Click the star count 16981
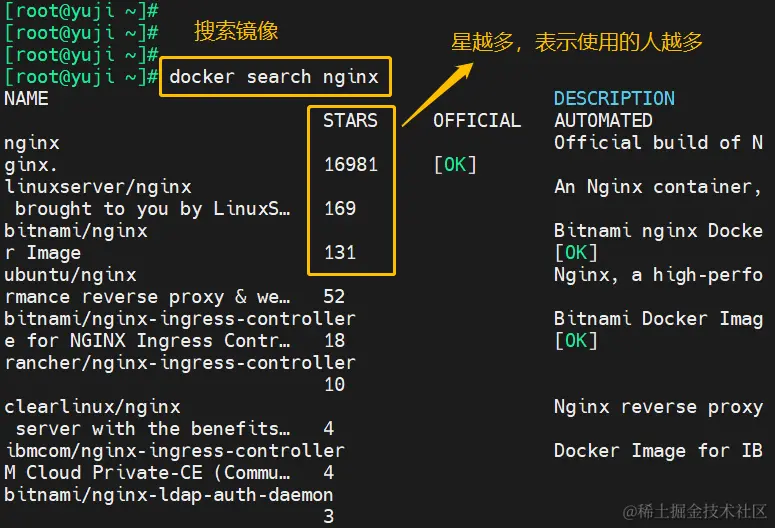This screenshot has width=775, height=528. tap(351, 165)
